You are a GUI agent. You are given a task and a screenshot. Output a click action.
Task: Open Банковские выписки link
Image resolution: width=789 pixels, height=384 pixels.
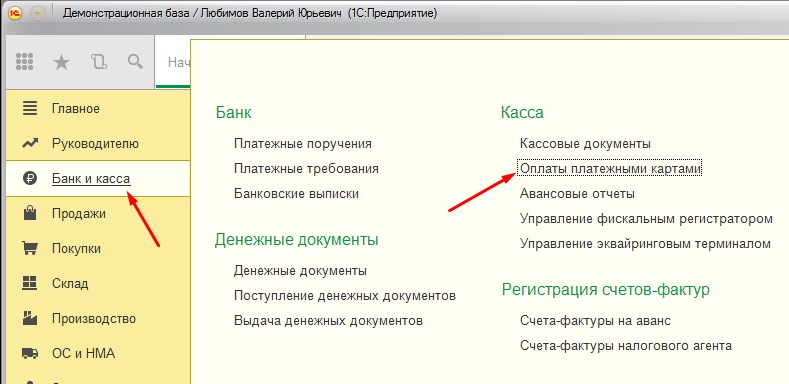point(296,194)
